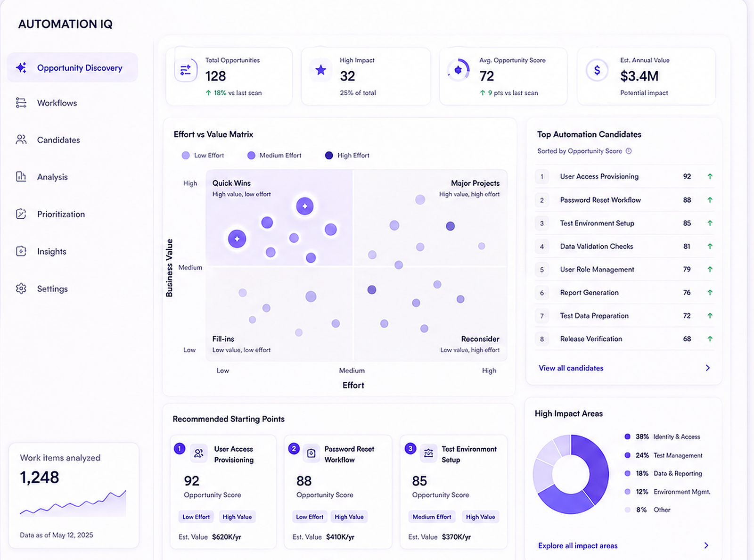Click the topmost starred bubble in Quick Wins

coord(305,206)
